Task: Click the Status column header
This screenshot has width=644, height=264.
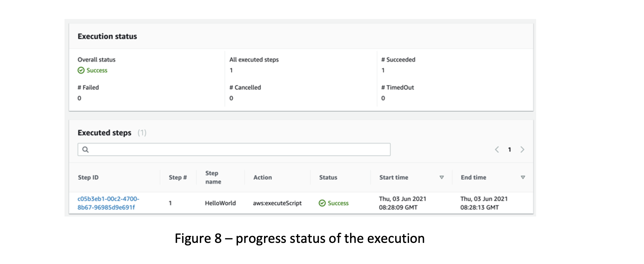Action: [328, 177]
